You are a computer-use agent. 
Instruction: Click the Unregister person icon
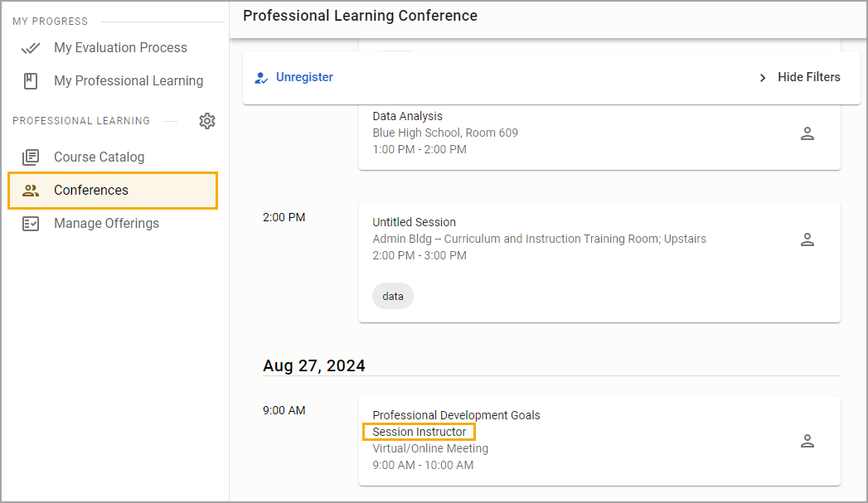pyautogui.click(x=261, y=77)
